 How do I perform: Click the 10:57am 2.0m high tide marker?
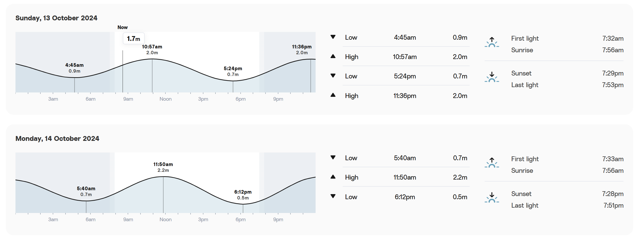click(152, 50)
